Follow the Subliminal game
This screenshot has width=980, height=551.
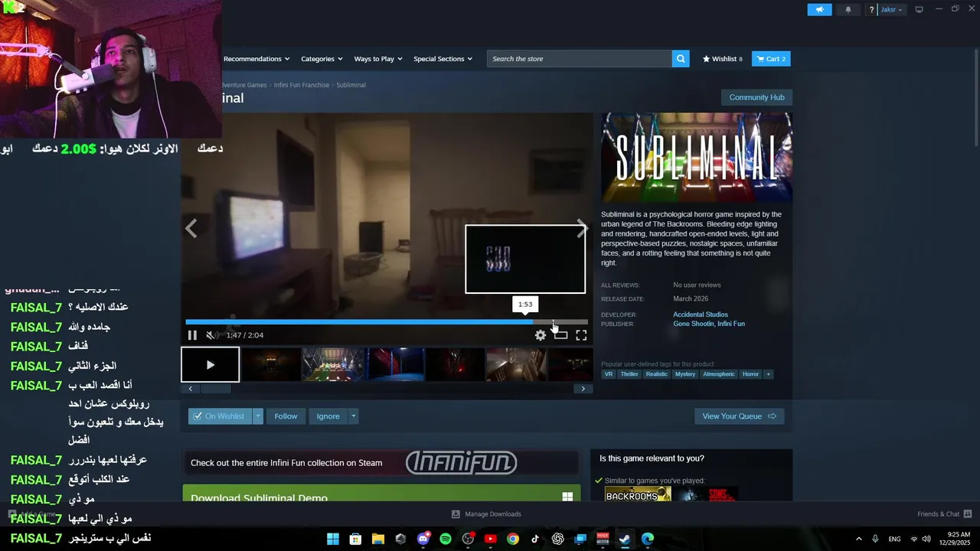click(286, 416)
